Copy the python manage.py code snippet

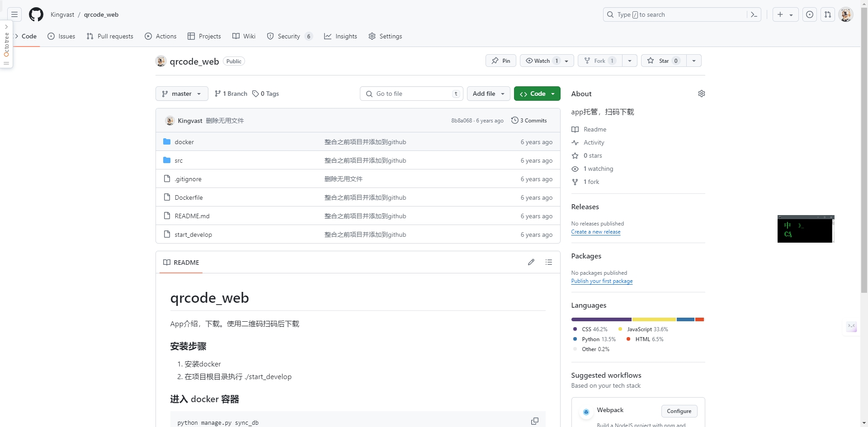pos(535,421)
